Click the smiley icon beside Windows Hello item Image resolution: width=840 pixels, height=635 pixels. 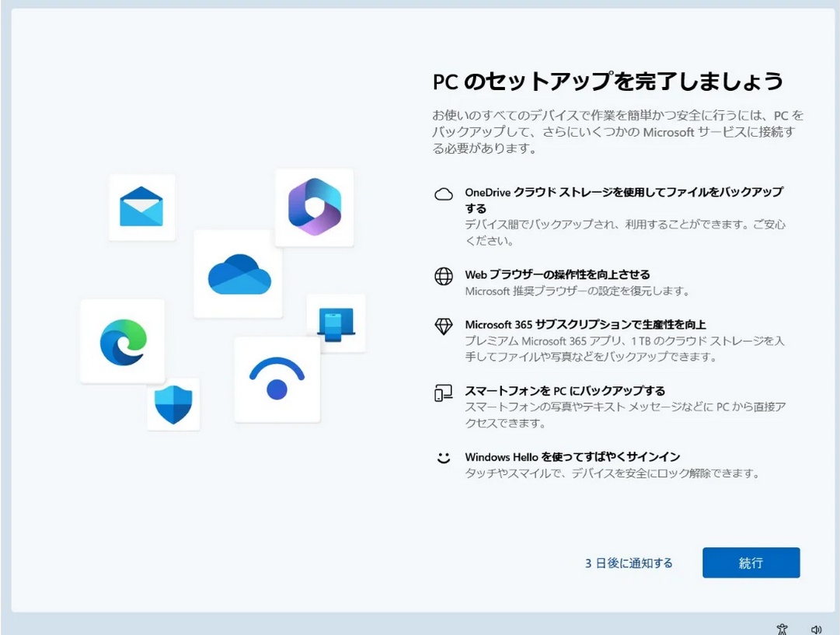444,458
